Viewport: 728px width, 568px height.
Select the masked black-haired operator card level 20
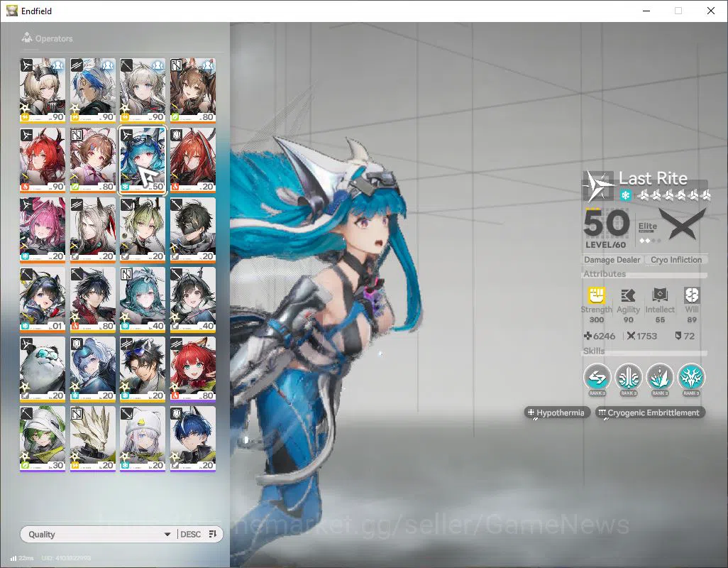coord(193,230)
